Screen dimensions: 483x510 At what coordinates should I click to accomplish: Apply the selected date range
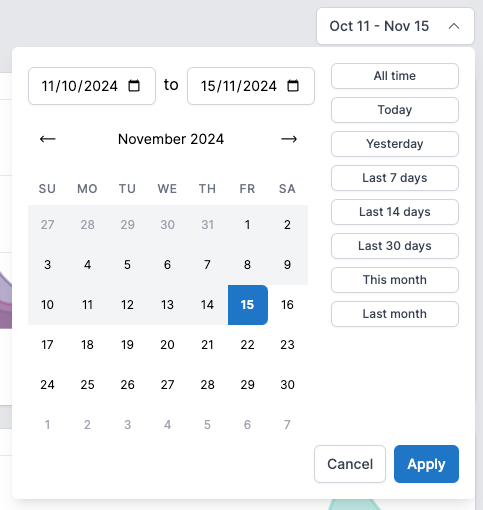[x=426, y=464]
